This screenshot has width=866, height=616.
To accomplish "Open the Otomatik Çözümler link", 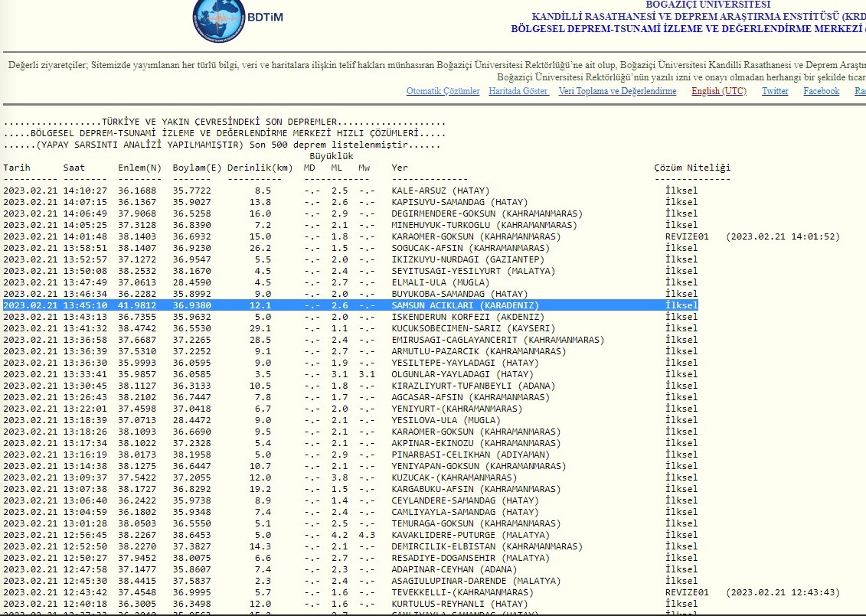I will (443, 91).
